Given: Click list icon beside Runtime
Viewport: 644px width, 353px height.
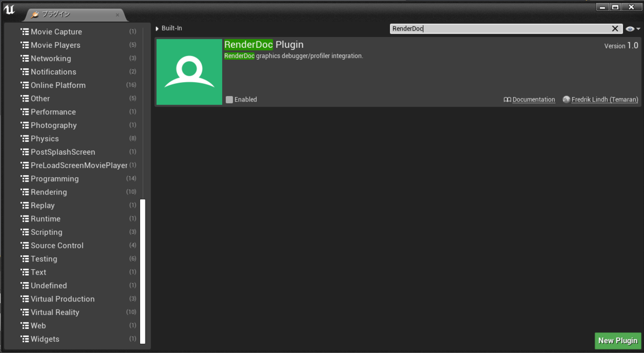Looking at the screenshot, I should 25,219.
